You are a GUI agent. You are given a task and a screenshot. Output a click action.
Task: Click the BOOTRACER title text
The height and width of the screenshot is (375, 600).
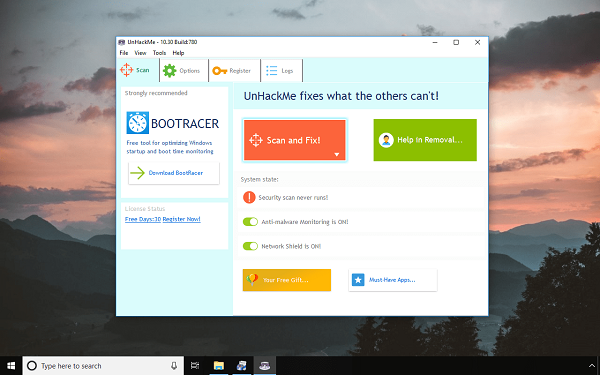tap(185, 124)
